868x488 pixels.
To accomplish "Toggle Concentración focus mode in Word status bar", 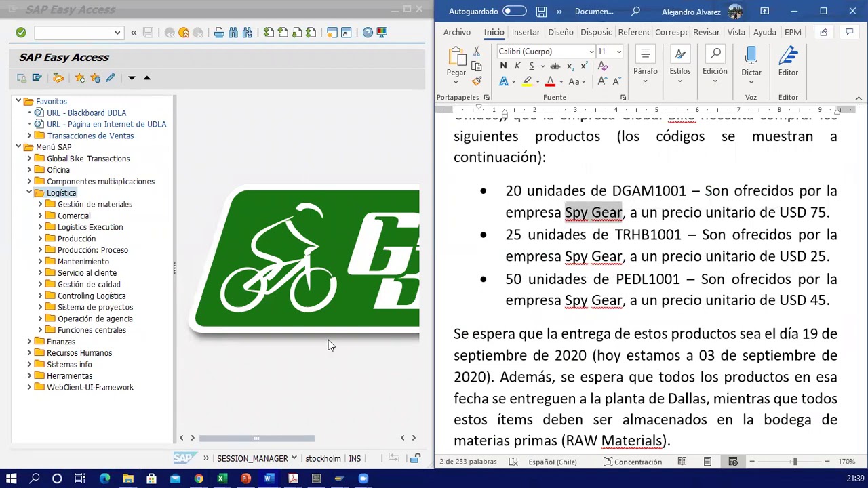I will pos(632,462).
